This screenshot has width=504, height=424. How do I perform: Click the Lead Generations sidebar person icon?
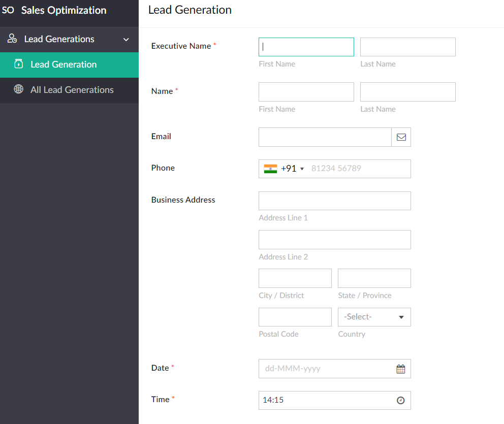tap(13, 39)
